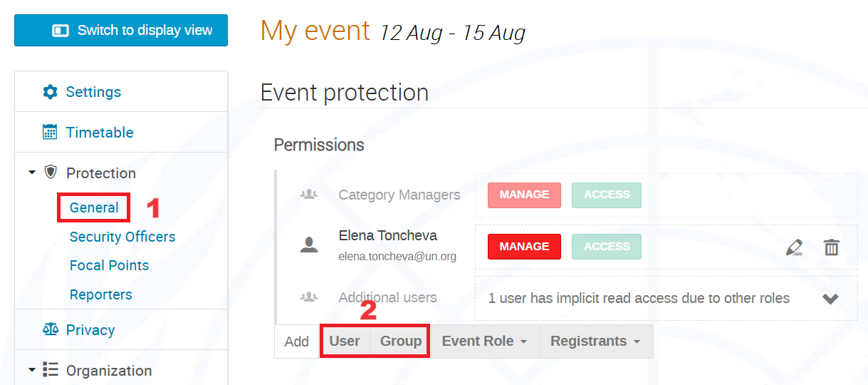
Task: Click the Category Managers group icon
Action: [309, 195]
